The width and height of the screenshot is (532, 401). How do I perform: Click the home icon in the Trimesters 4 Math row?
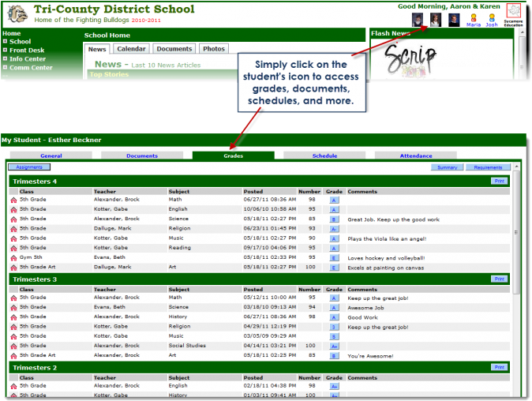click(13, 200)
